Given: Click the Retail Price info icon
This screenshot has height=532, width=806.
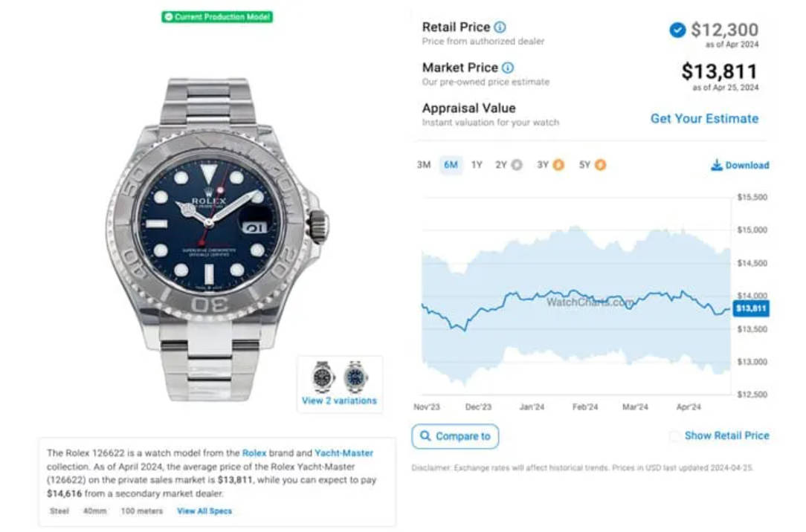Looking at the screenshot, I should pyautogui.click(x=500, y=27).
